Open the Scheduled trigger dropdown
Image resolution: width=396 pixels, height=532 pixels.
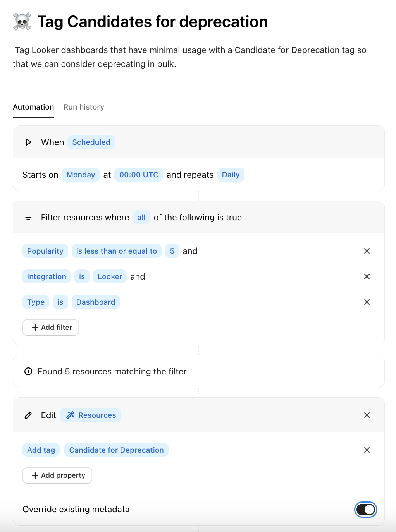tap(91, 142)
